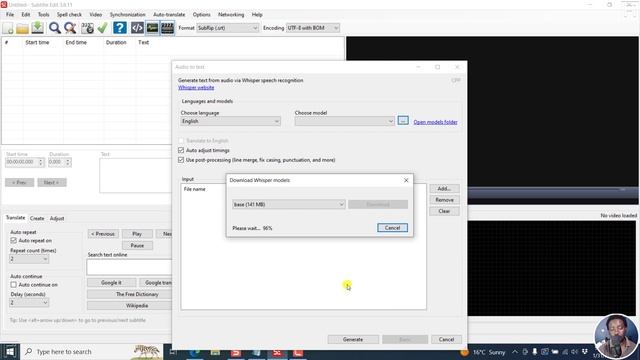Open the base (141 MB) model dropdown
This screenshot has height=360, width=640.
click(x=289, y=204)
